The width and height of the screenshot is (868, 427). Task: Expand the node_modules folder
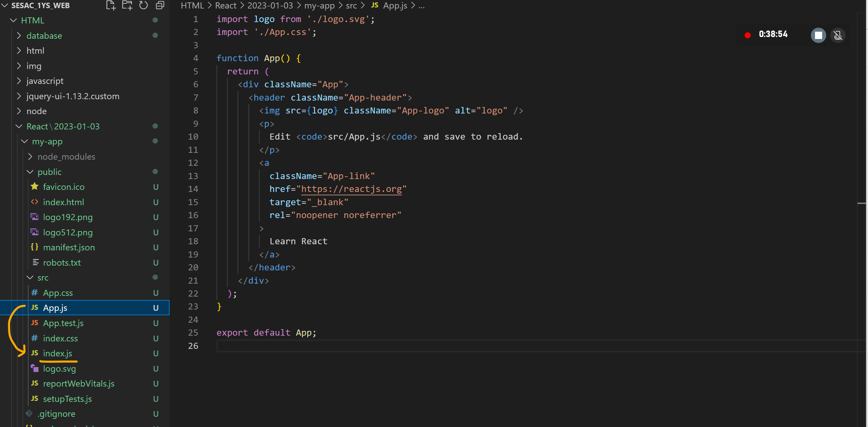[66, 157]
